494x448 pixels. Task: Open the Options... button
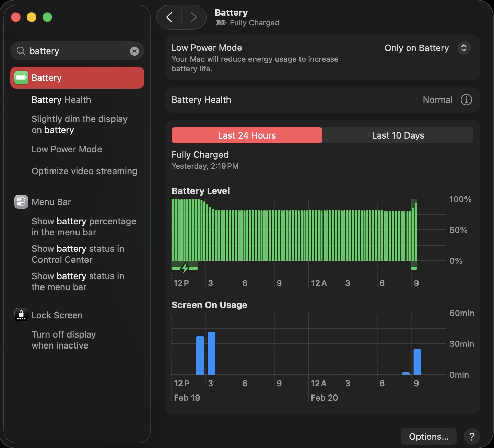pos(428,436)
